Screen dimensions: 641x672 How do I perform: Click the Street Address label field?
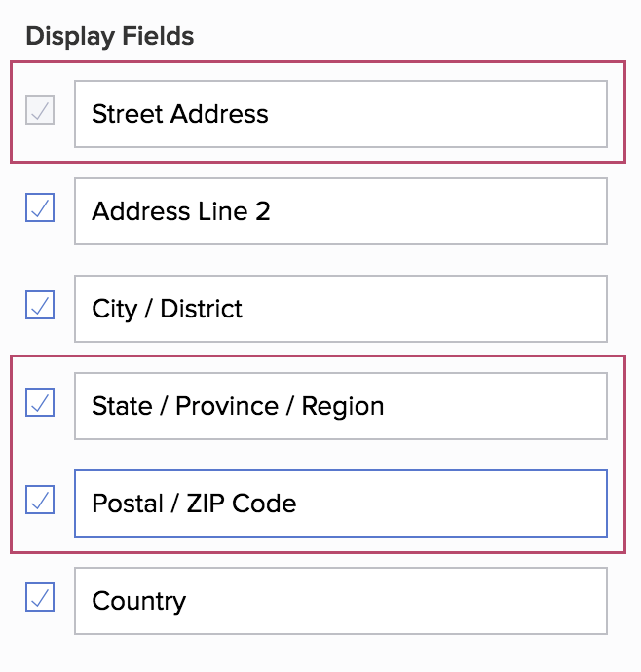click(340, 114)
